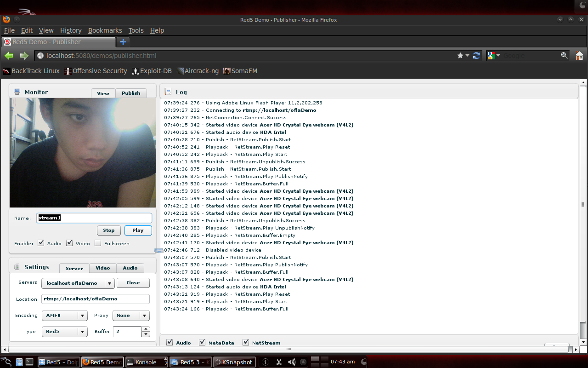This screenshot has width=588, height=368.
Task: Open the View menu
Action: tap(46, 30)
